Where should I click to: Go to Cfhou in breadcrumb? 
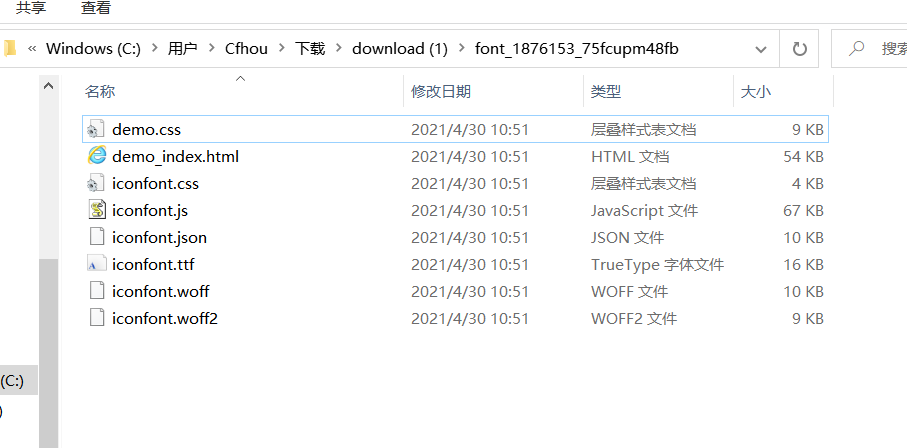pos(246,49)
